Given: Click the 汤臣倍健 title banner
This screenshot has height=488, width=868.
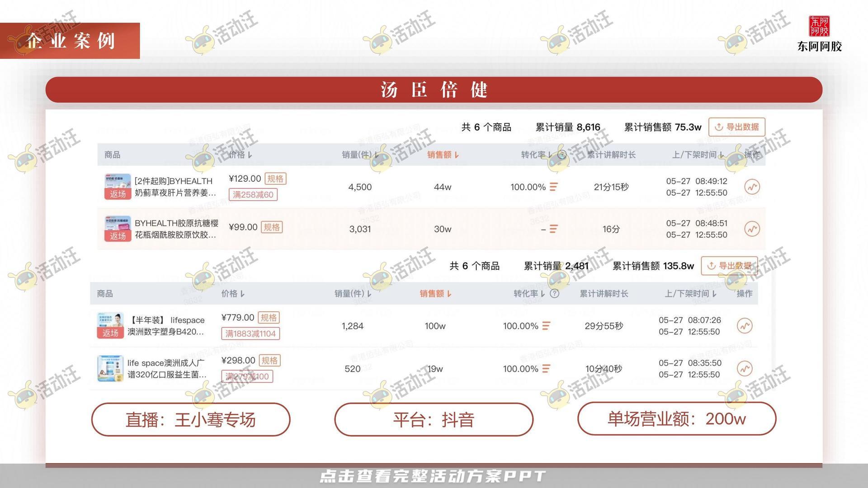Looking at the screenshot, I should coord(434,89).
